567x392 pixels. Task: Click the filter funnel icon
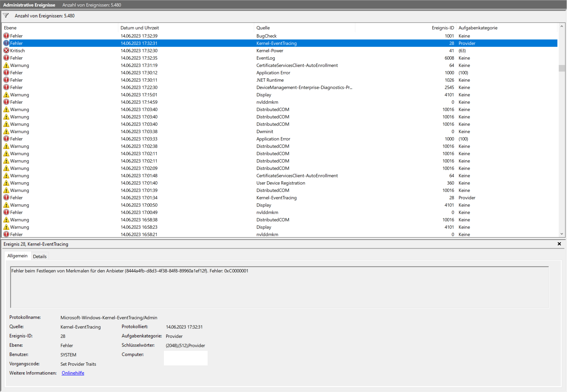coord(6,15)
